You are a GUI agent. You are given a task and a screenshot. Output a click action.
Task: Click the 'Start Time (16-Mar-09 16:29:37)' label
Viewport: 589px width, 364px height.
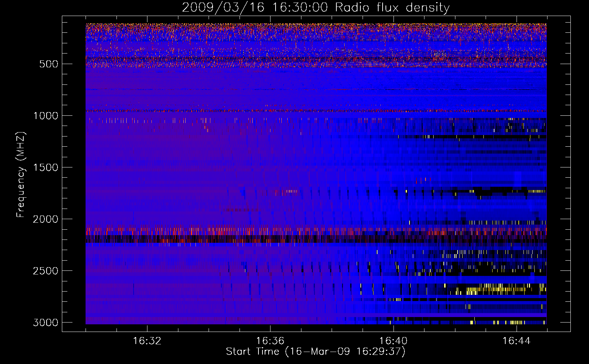(316, 352)
